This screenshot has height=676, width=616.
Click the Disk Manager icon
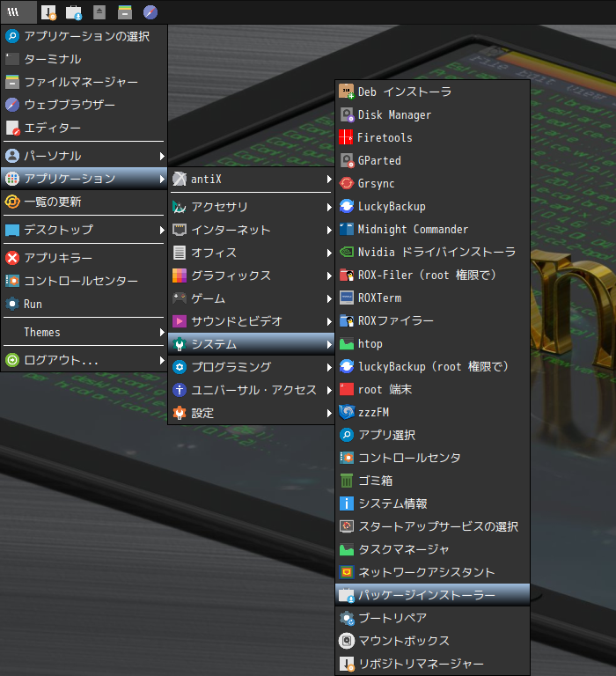pyautogui.click(x=346, y=114)
